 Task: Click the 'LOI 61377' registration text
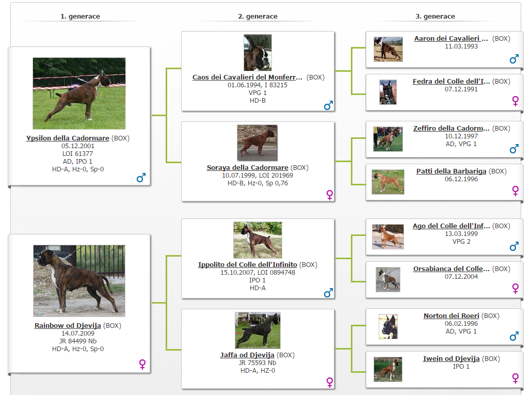pos(78,154)
